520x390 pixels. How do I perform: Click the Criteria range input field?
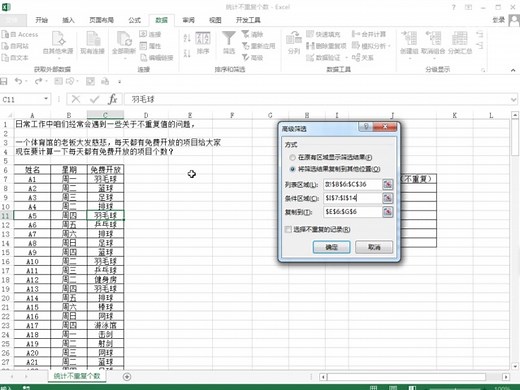tap(353, 198)
